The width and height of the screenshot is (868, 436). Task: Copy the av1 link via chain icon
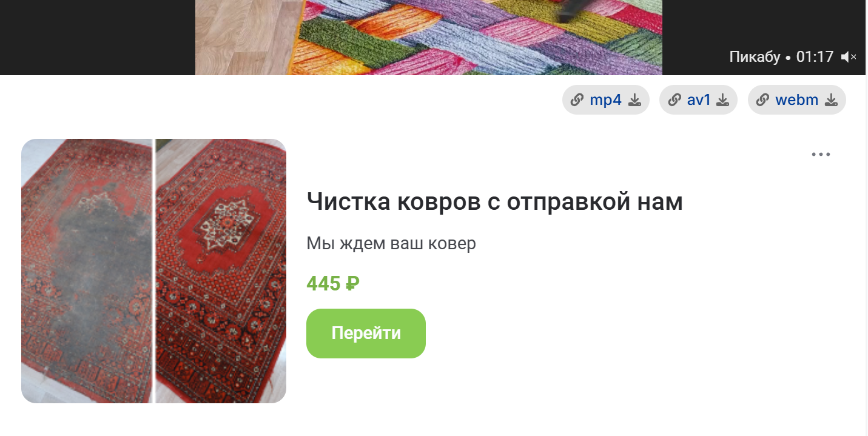(674, 100)
